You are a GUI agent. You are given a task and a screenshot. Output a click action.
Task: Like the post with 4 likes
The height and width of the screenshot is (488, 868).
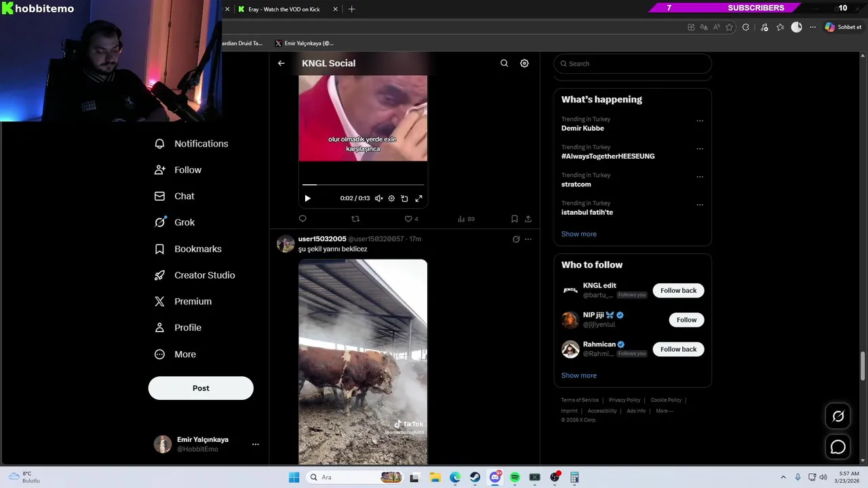pyautogui.click(x=411, y=219)
